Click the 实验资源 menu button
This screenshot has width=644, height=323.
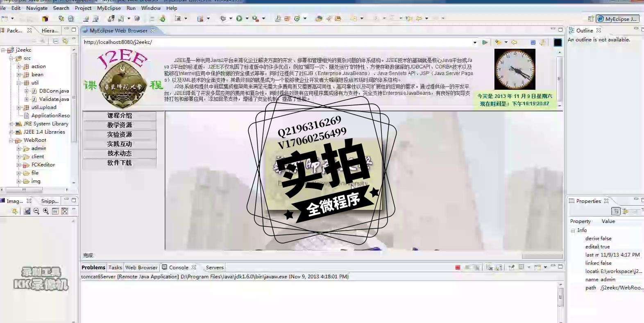(x=120, y=134)
